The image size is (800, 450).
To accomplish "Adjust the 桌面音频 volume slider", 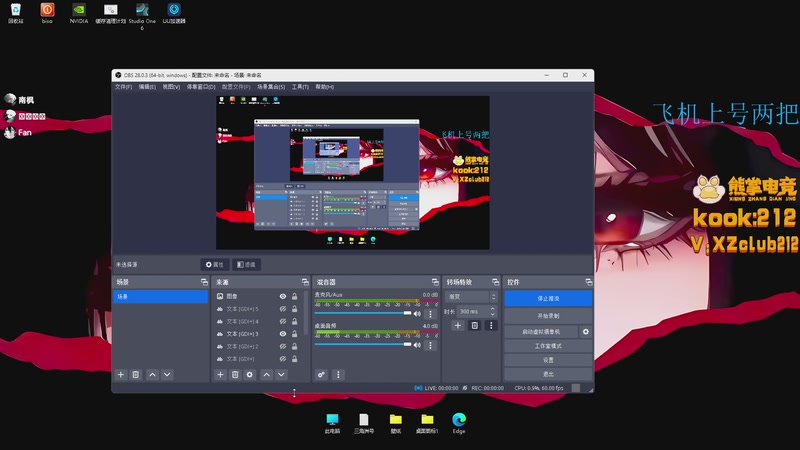I will 363,344.
